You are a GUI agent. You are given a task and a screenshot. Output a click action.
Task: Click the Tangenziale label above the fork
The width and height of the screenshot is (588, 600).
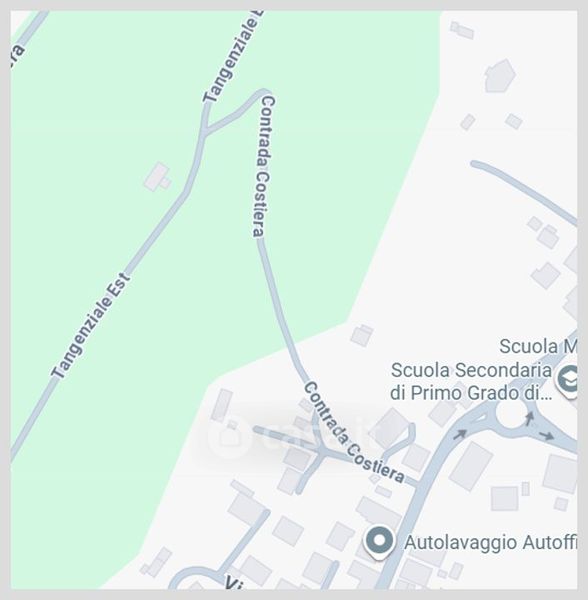pos(233,57)
